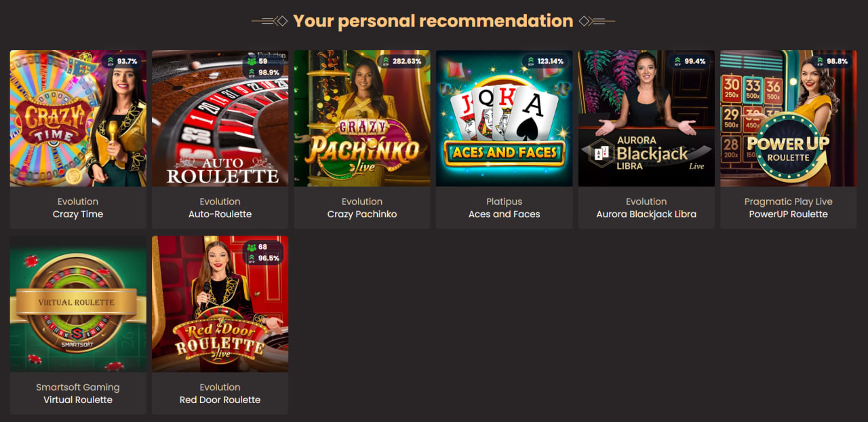This screenshot has width=868, height=422.
Task: Click the Pragmatic Play Live provider label
Action: (x=788, y=202)
